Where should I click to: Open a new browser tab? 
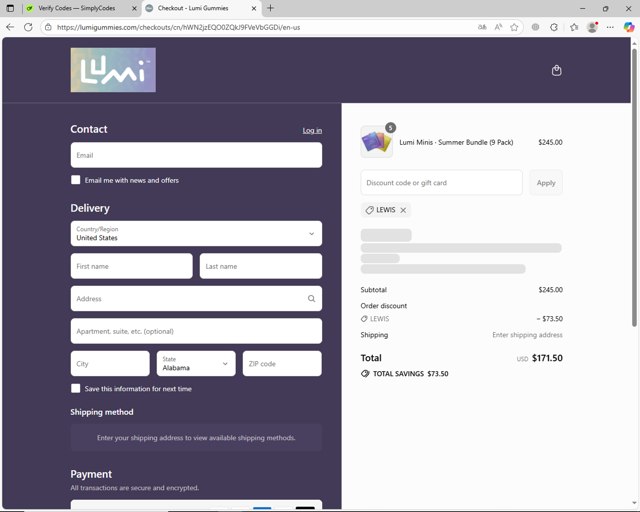pyautogui.click(x=270, y=8)
